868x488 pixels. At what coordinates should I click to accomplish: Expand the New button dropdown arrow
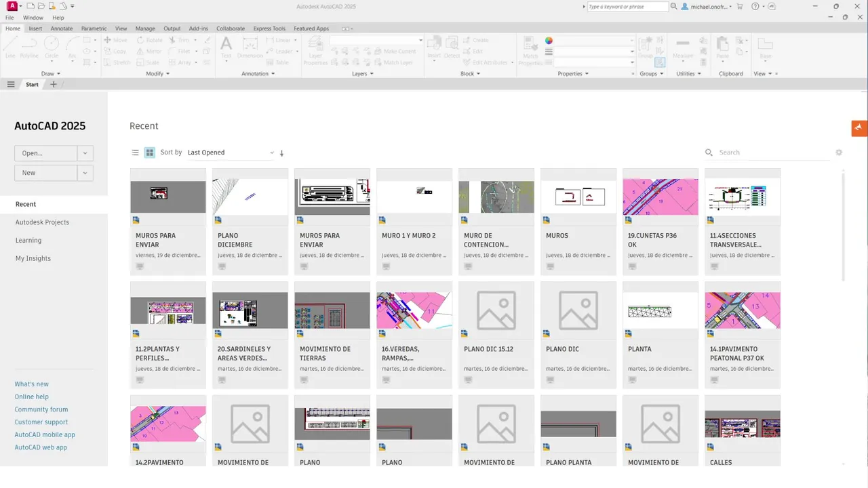85,173
